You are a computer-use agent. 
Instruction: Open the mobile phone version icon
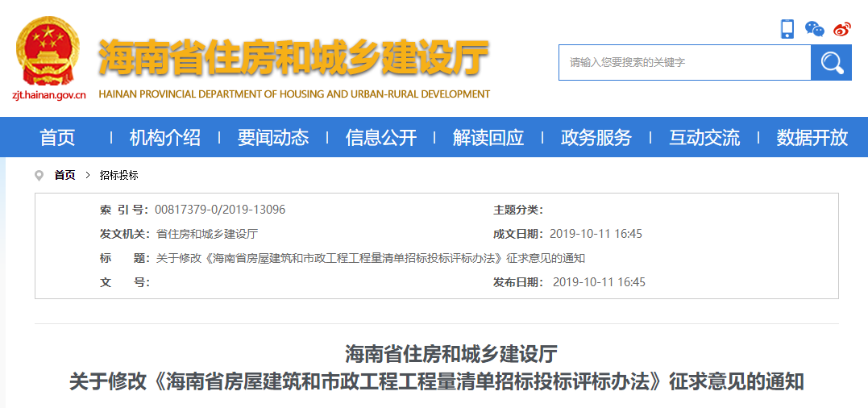tap(787, 29)
